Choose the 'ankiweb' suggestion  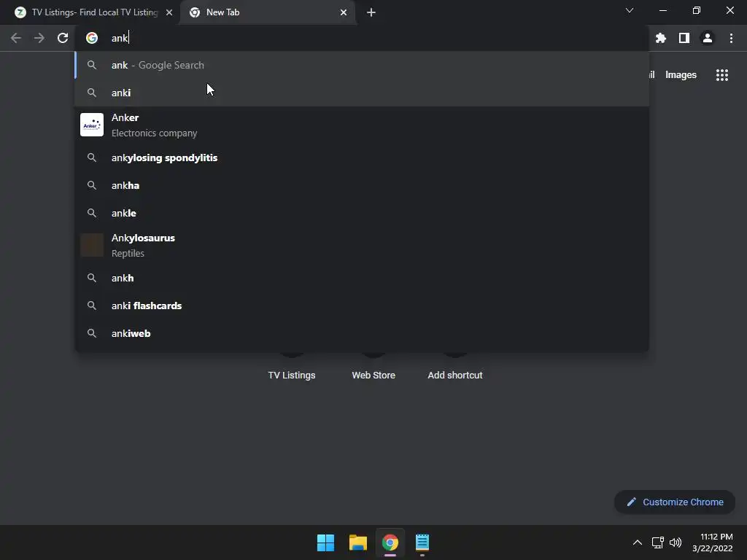[362, 333]
